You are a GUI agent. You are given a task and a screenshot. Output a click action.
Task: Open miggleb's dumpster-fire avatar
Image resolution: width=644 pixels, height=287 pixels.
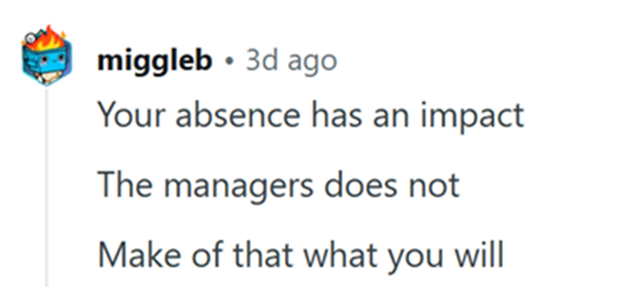click(x=47, y=56)
